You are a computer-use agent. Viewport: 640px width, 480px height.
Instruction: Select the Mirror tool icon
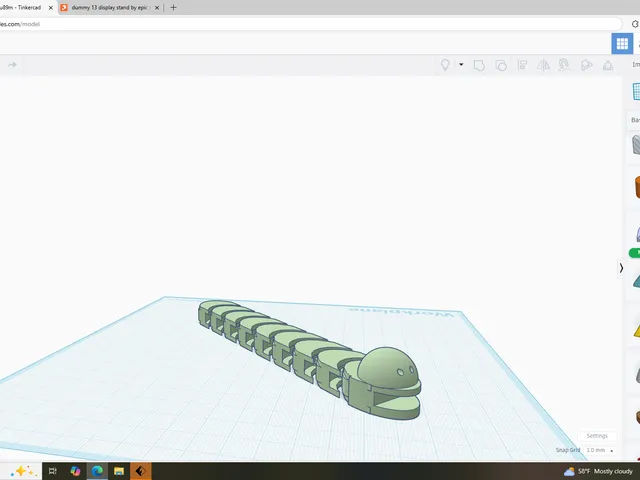[x=543, y=65]
